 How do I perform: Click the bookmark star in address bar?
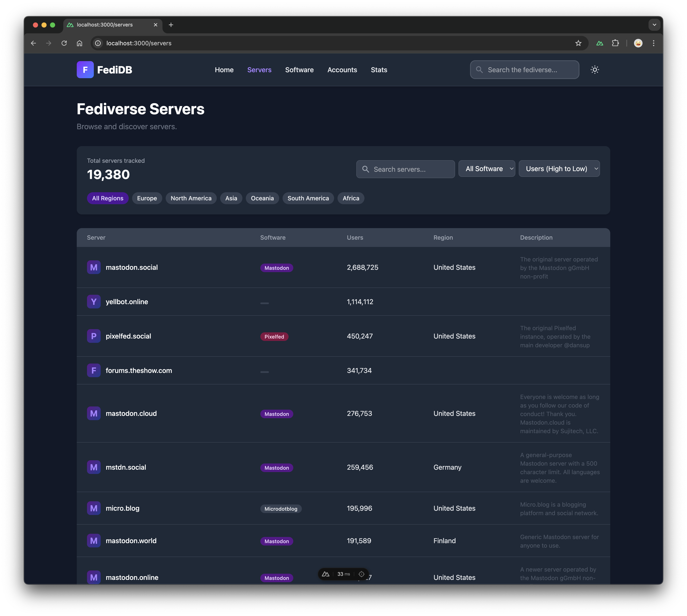pos(578,43)
